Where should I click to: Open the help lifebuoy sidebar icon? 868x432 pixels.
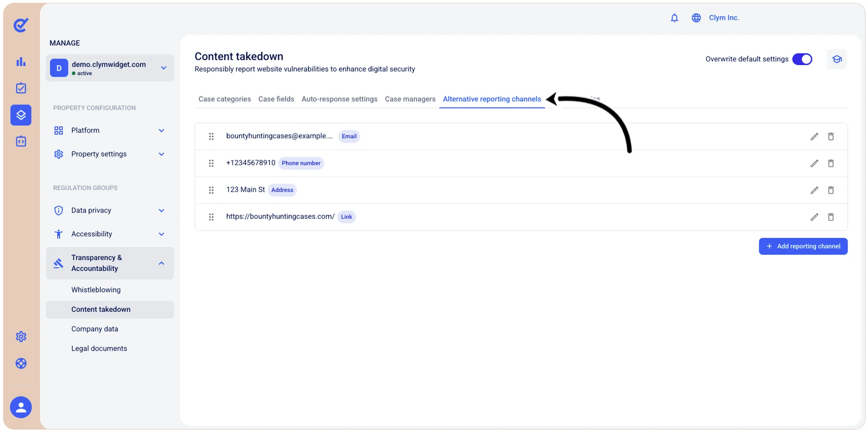[21, 363]
